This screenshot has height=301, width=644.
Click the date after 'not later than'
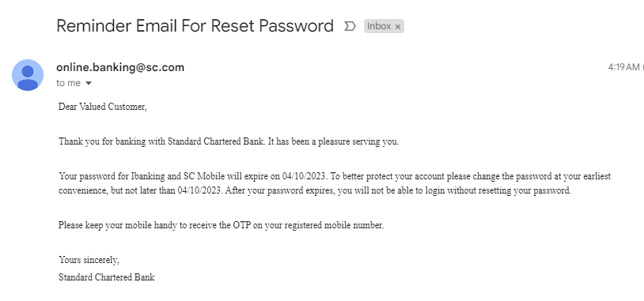tap(200, 190)
